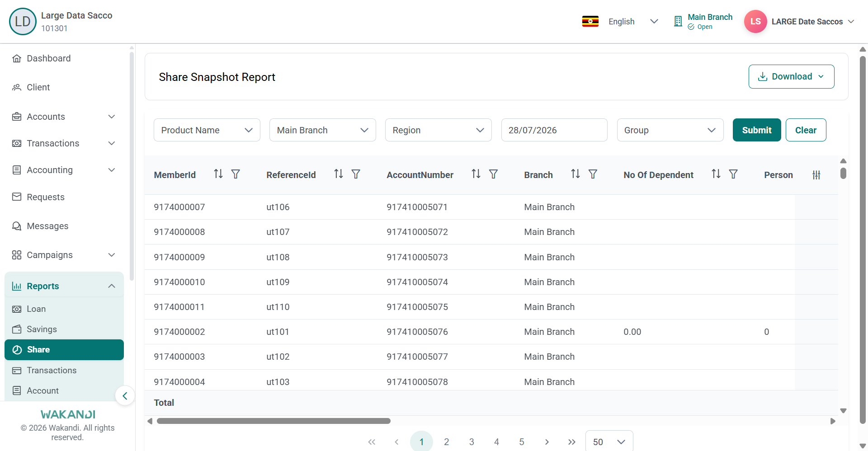Open LARGE Date Saccos user menu
Screen dimensions: 868x451
(812, 21)
